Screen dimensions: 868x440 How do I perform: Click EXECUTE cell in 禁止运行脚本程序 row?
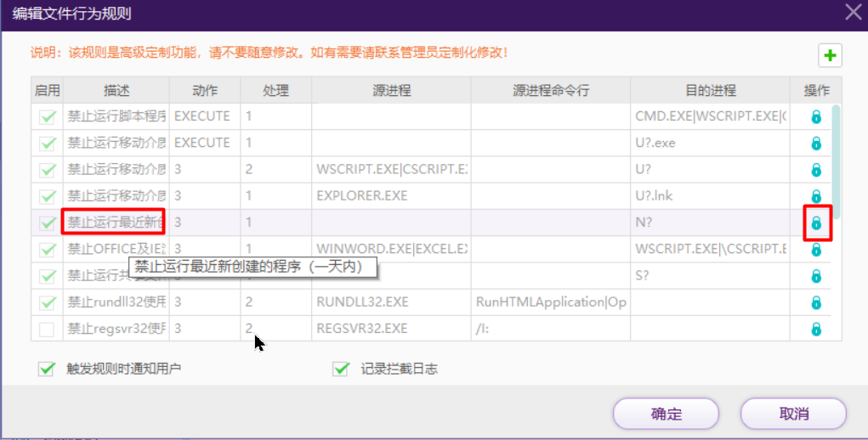click(x=205, y=116)
